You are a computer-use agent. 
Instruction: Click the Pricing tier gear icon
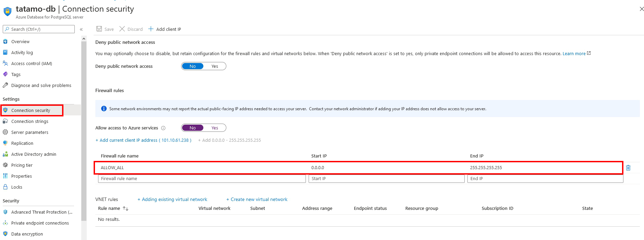click(5, 165)
